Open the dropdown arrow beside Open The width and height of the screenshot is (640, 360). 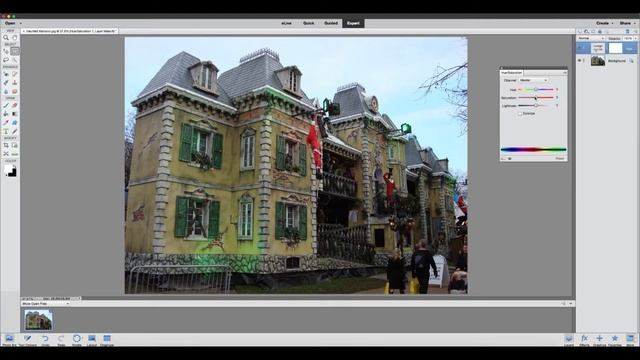pos(21,23)
